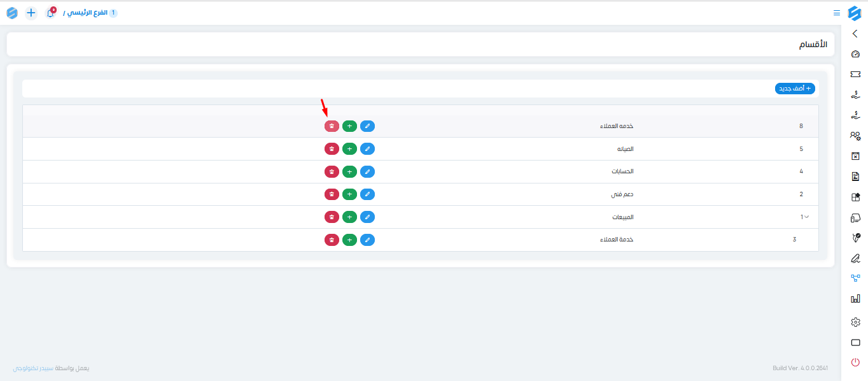Click the branch number 1 badge
This screenshot has width=868, height=381.
(x=113, y=13)
